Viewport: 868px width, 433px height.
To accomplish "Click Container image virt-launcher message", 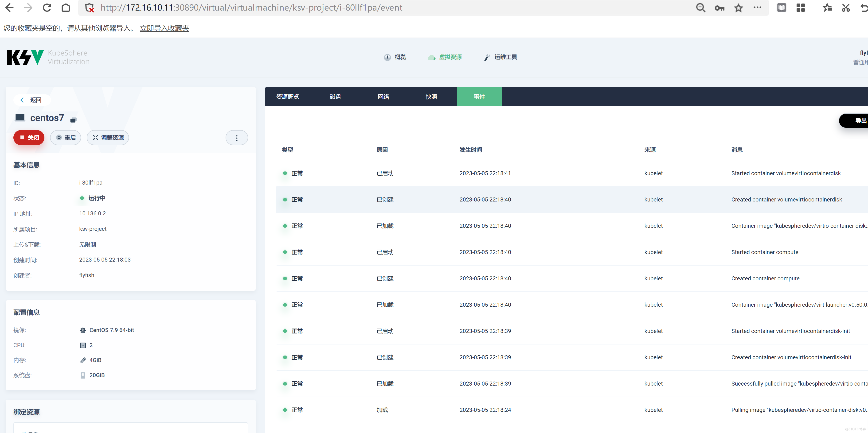I will pos(800,305).
